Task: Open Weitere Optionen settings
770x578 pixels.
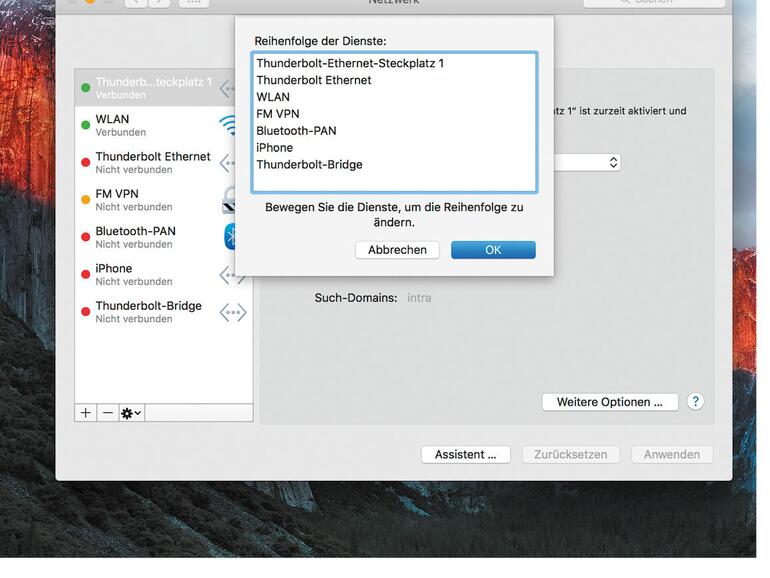Action: pos(610,402)
